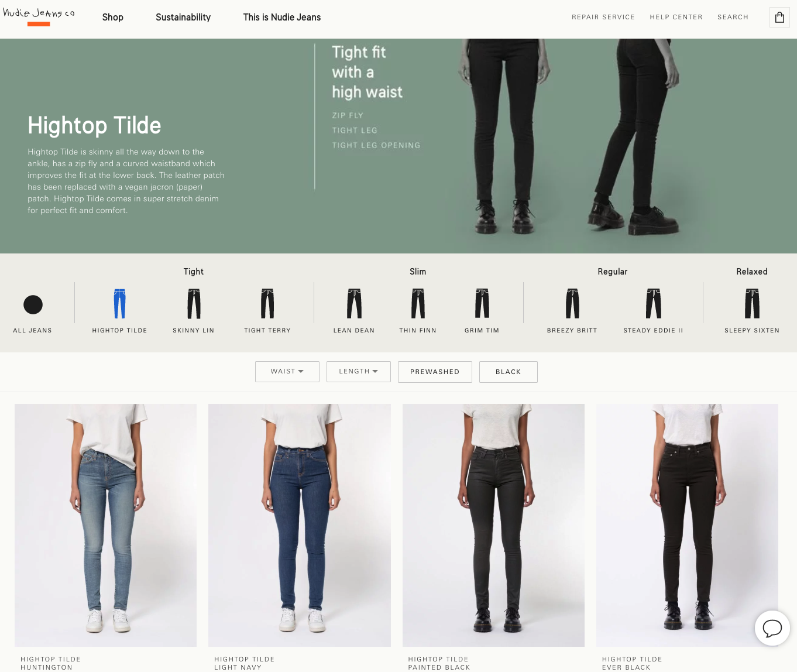The width and height of the screenshot is (797, 672).
Task: Select the All Jeans circle icon
Action: click(33, 304)
